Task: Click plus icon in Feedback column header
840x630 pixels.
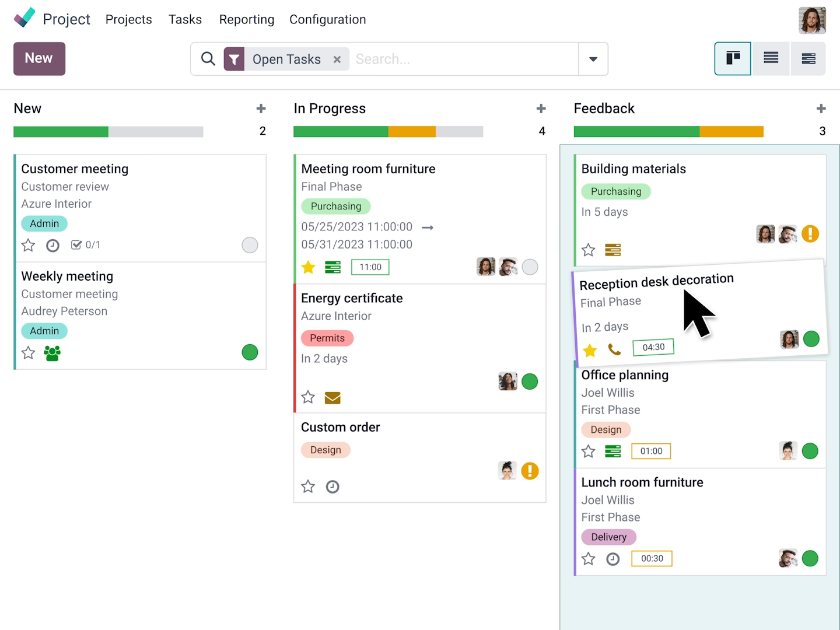Action: pyautogui.click(x=821, y=108)
